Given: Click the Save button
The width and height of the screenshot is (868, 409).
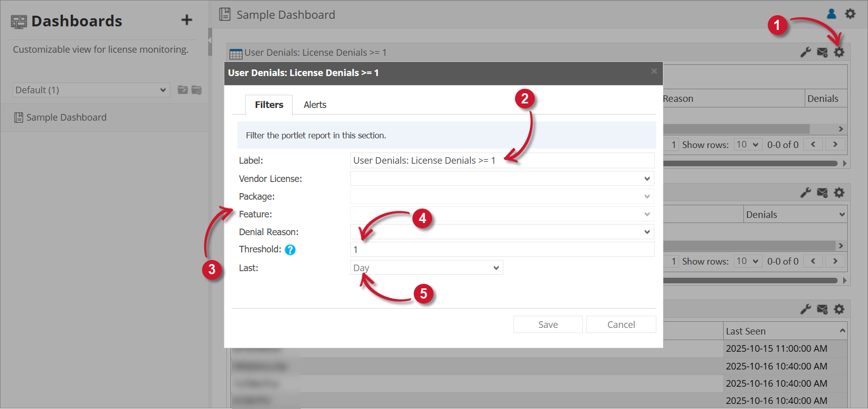Looking at the screenshot, I should click(x=548, y=324).
